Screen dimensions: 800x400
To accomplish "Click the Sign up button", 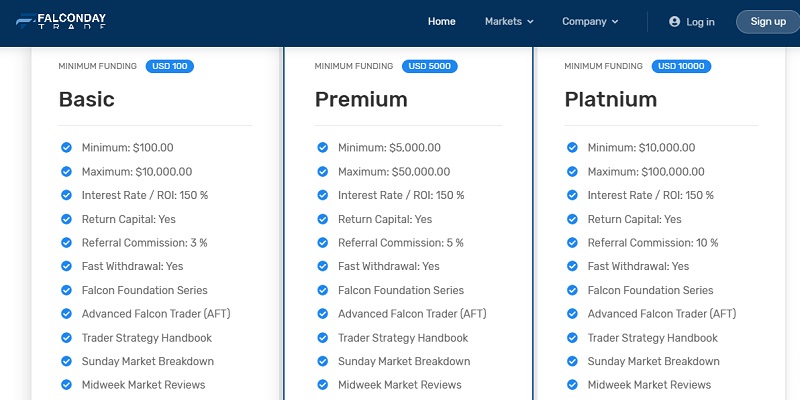I will (x=768, y=21).
